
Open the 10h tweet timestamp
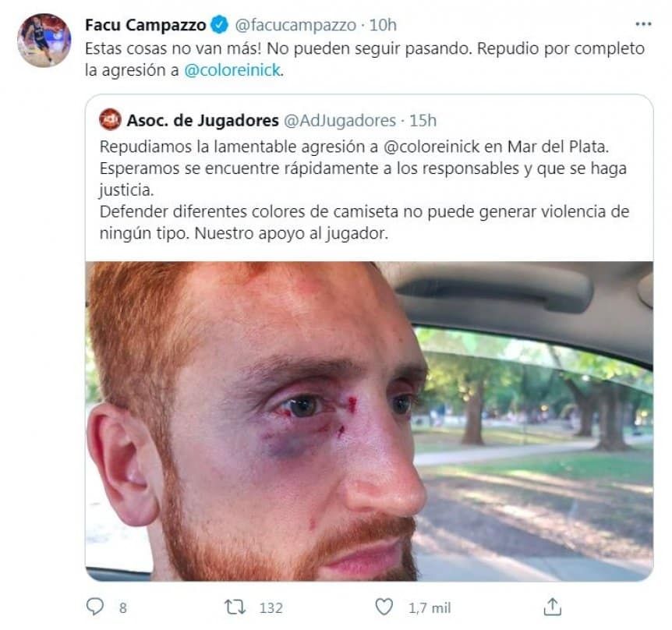pyautogui.click(x=383, y=25)
